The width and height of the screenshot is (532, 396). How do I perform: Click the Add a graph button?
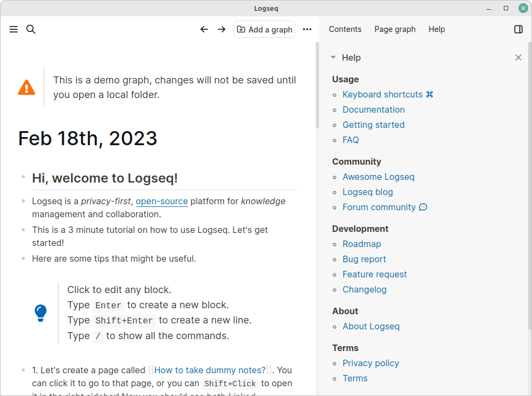point(264,29)
